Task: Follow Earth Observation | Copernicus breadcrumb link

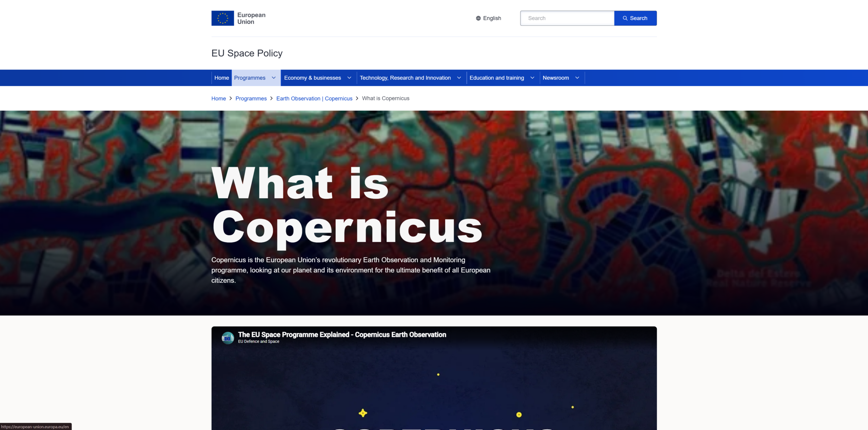Action: pos(314,99)
